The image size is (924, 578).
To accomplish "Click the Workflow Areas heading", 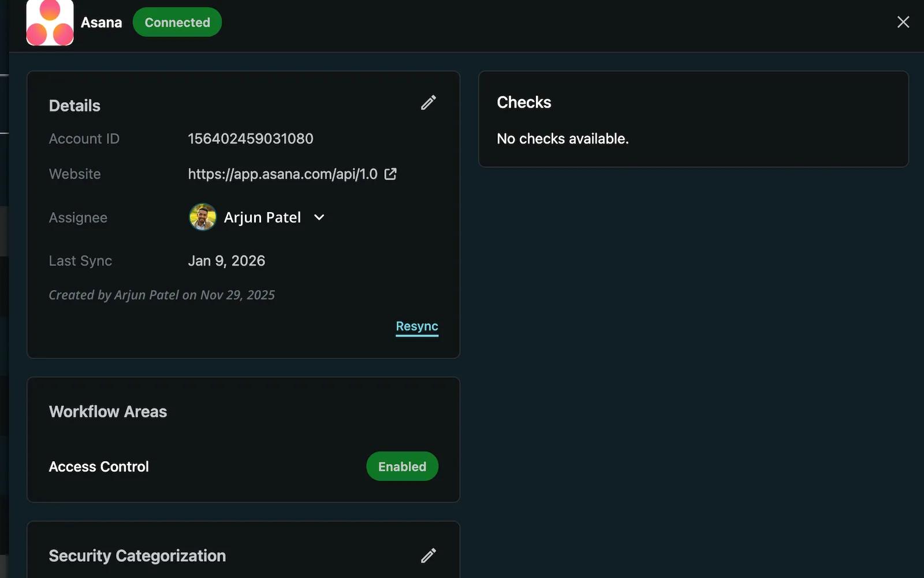I will 108,412.
